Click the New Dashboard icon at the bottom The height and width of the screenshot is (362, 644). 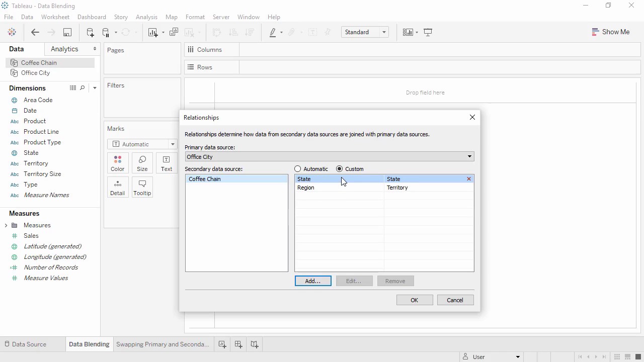[238, 344]
